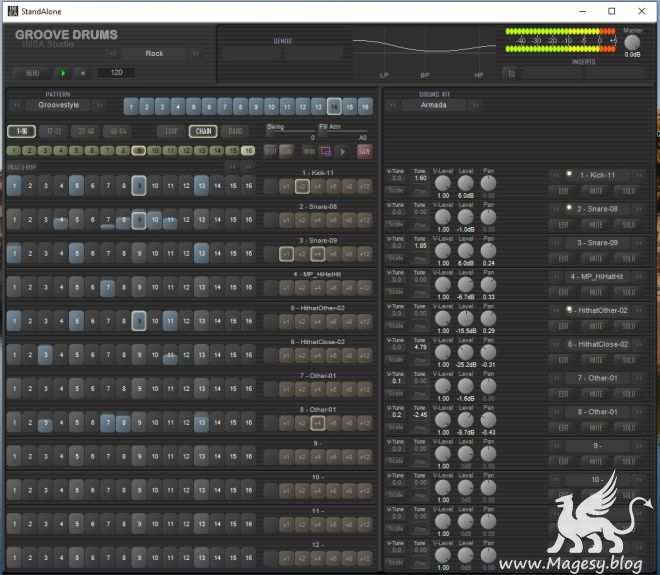
Task: Click the HP filter label under curve
Action: [x=479, y=76]
